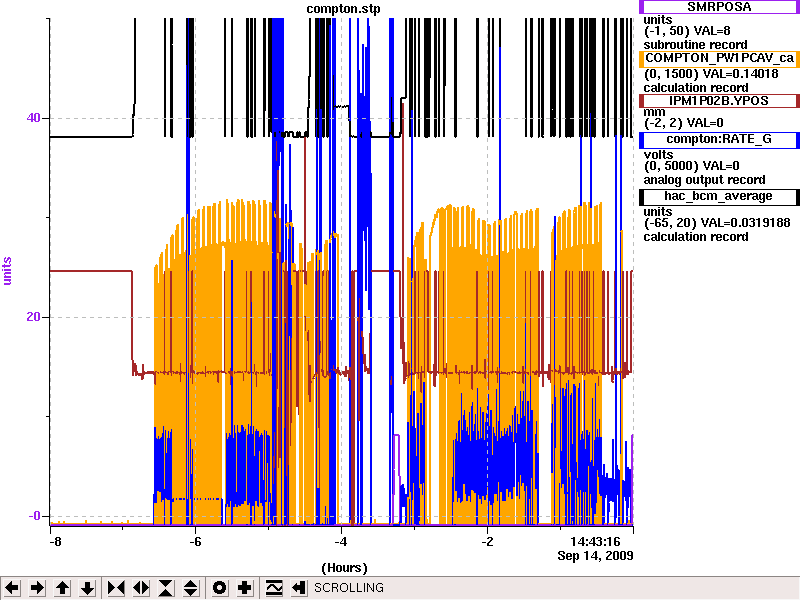Click the -8 x-axis tick label

[x=55, y=541]
